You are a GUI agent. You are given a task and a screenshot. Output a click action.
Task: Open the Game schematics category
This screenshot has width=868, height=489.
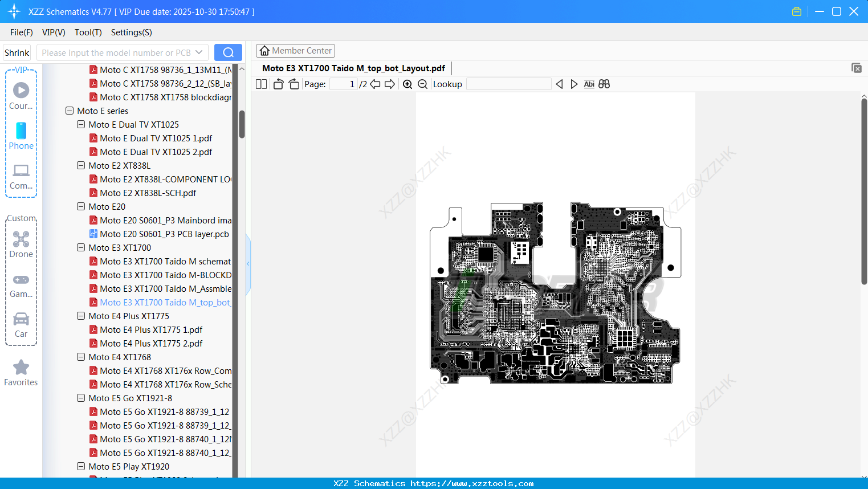pyautogui.click(x=21, y=285)
